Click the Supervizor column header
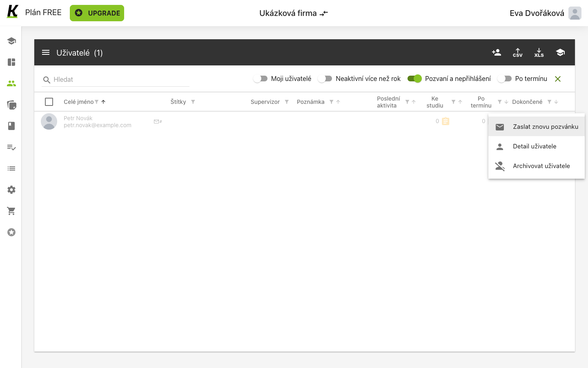Screen dimensions: 588x368 (265, 102)
